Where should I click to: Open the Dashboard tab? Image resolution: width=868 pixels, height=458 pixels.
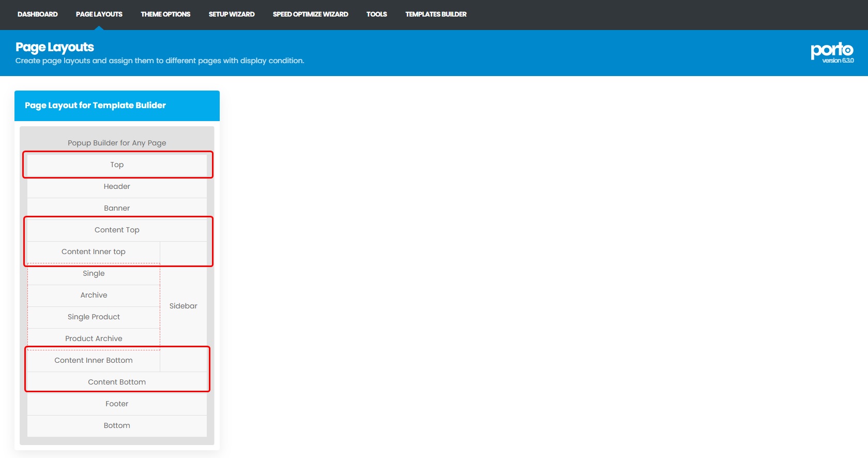click(37, 14)
